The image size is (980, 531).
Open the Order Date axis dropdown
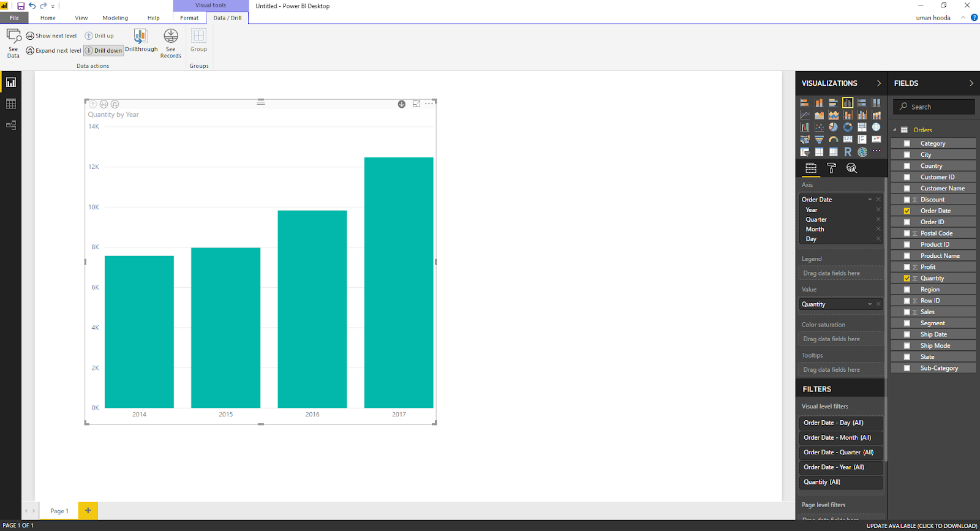pos(870,200)
